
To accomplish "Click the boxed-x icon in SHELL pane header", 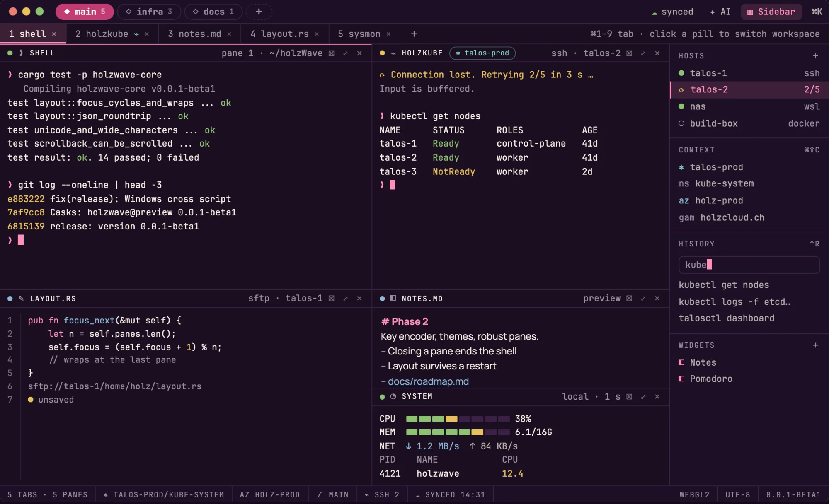I will 332,53.
